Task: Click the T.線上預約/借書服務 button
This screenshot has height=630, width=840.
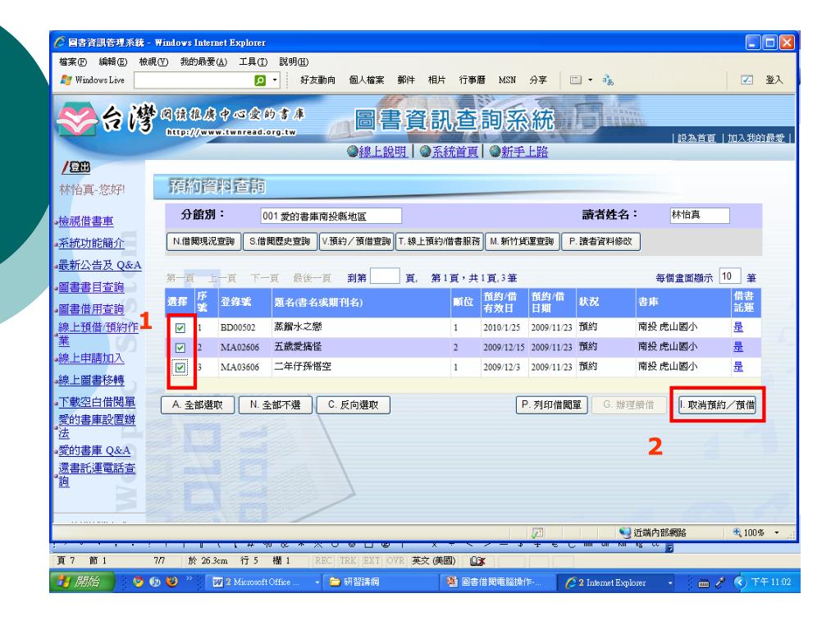Action: click(440, 242)
